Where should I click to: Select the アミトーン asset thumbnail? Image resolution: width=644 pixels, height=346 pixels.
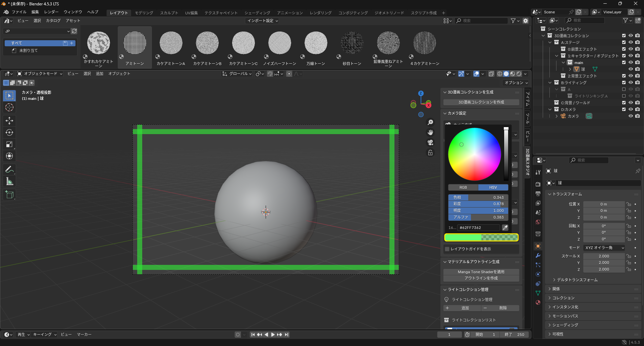tap(135, 47)
